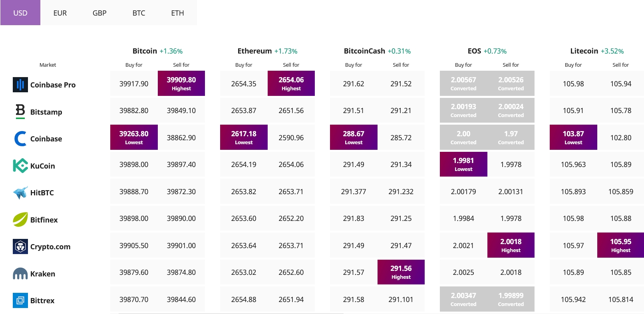Click Coinbase Litecoin sell price 102.80
The height and width of the screenshot is (314, 644).
click(621, 138)
